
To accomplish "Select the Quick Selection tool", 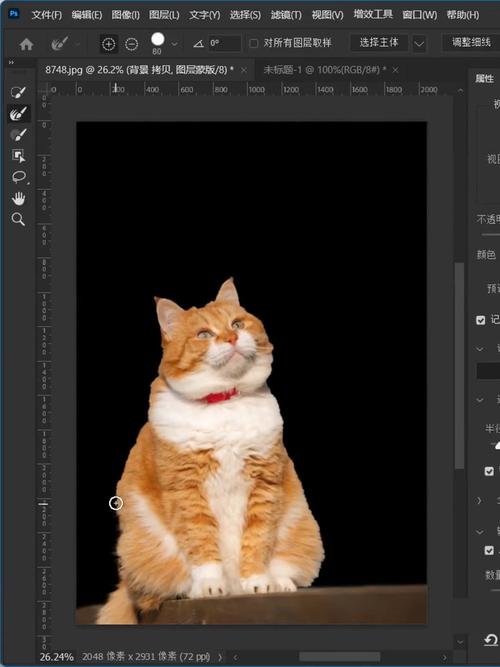I will point(18,92).
